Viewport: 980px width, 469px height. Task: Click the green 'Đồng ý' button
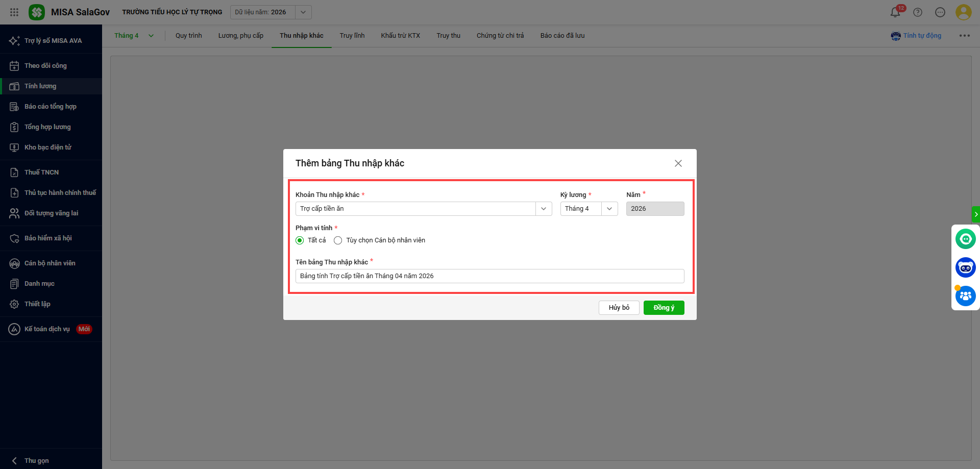pyautogui.click(x=664, y=308)
